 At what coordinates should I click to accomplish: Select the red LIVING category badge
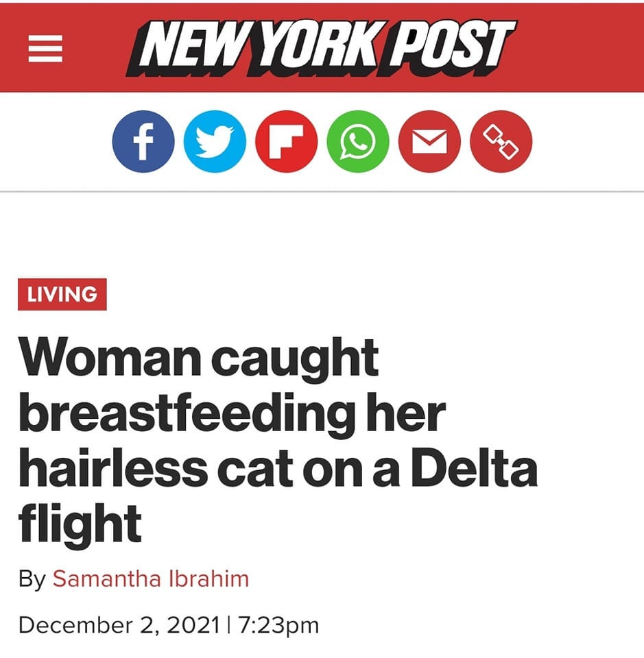click(x=62, y=295)
